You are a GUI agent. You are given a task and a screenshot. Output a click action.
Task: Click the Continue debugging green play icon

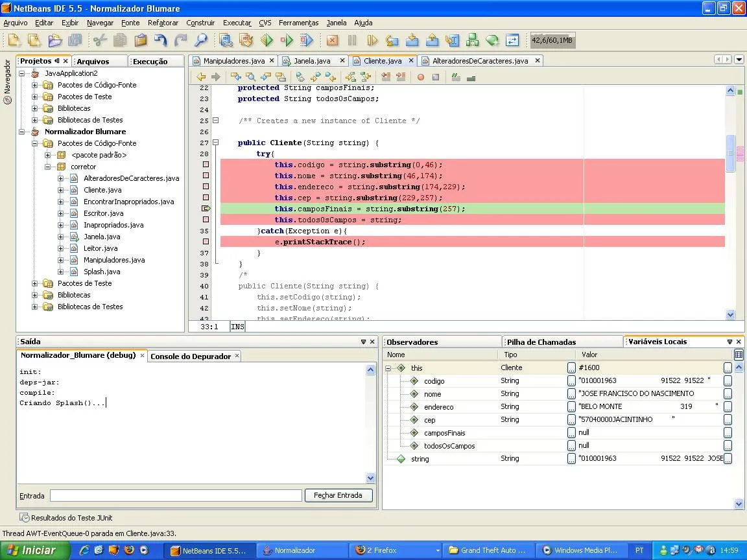(372, 41)
